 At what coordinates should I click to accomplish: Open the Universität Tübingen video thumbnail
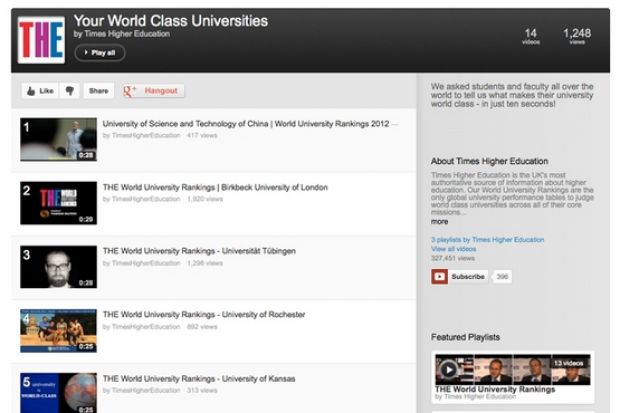59,267
